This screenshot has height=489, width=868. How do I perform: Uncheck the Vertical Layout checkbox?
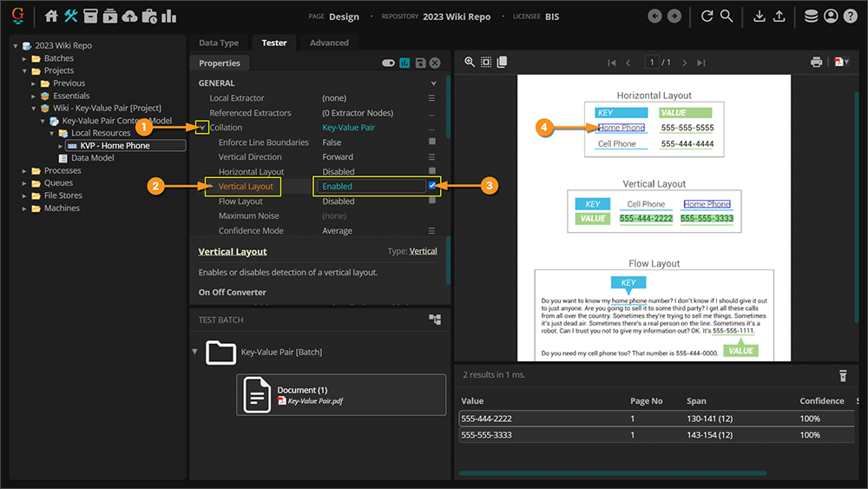(432, 186)
